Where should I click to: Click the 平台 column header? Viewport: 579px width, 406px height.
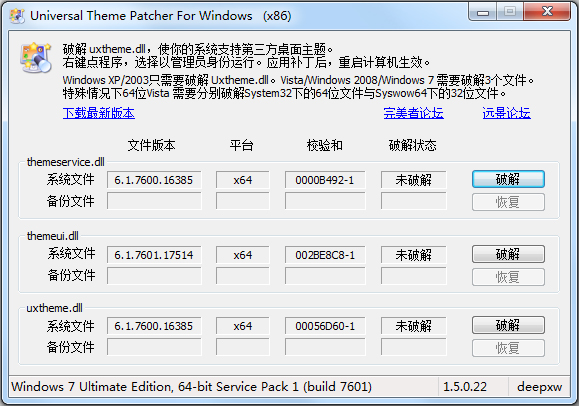[241, 145]
